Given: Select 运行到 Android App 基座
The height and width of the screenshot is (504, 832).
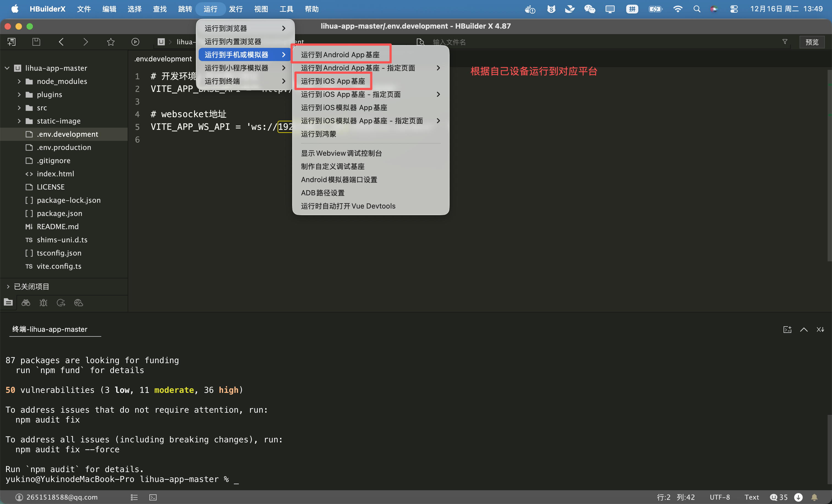Looking at the screenshot, I should coord(340,55).
